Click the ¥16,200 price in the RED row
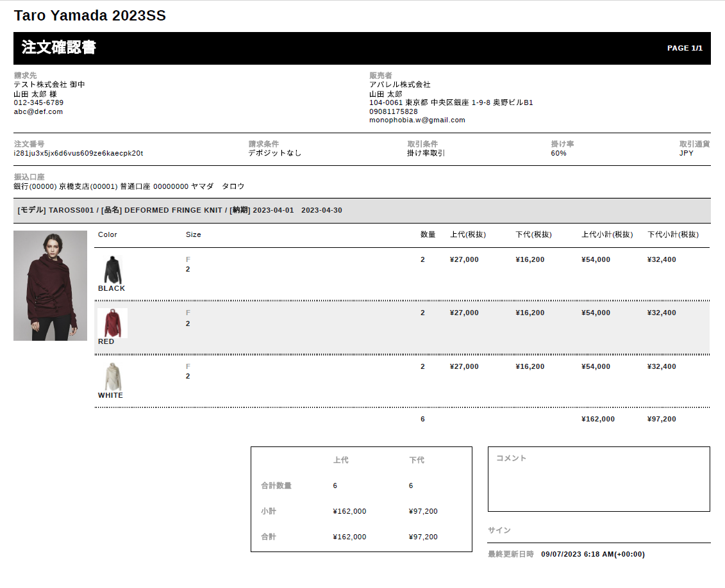Viewport: 725px width, 588px height. tap(530, 313)
